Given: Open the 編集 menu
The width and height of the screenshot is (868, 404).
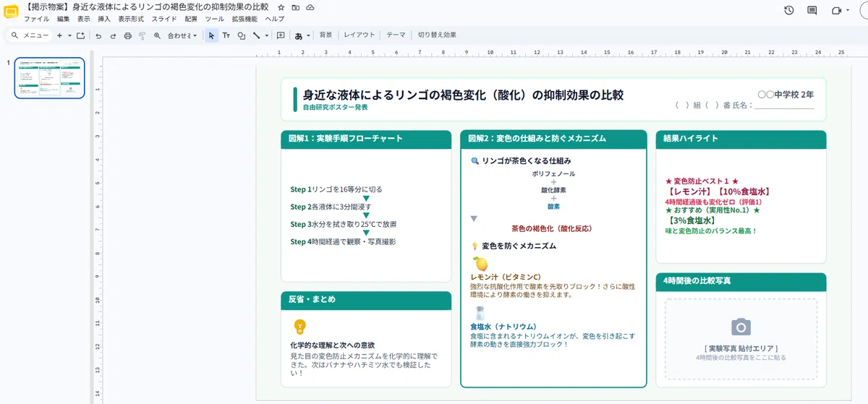Looking at the screenshot, I should [64, 19].
